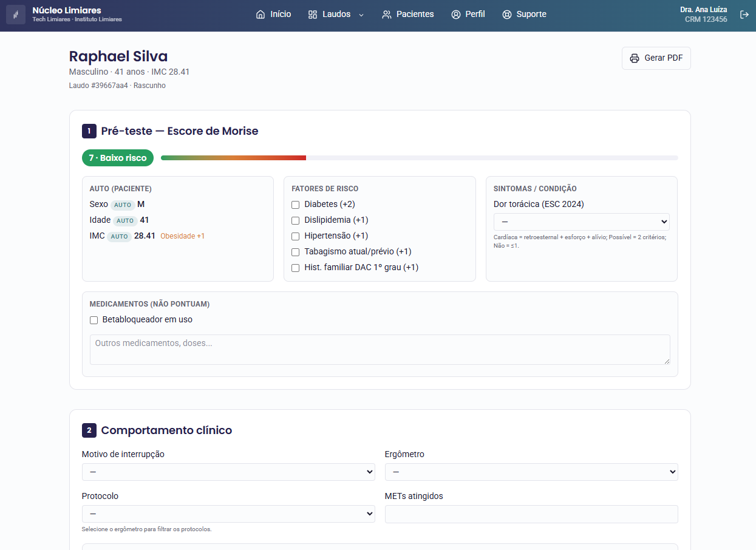Check the Diabetes (+2) checkbox
Viewport: 756px width, 550px height.
point(296,205)
